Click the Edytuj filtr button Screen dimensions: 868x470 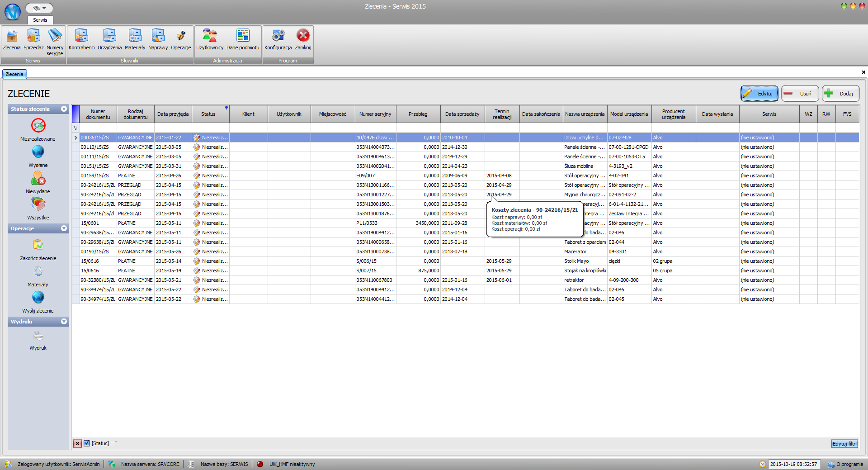[x=844, y=444]
